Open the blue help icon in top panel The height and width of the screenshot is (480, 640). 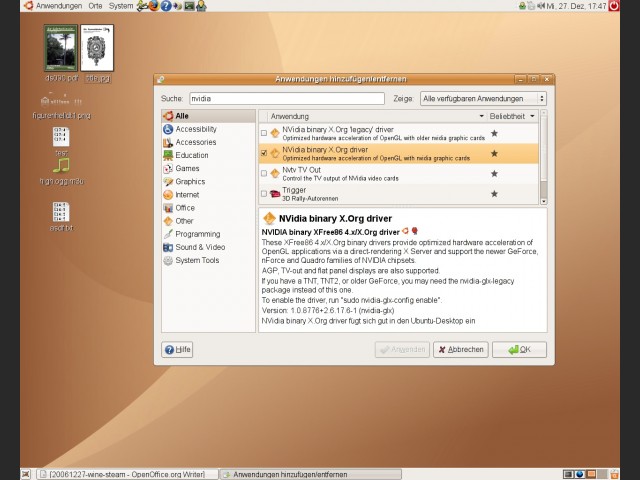coord(166,6)
